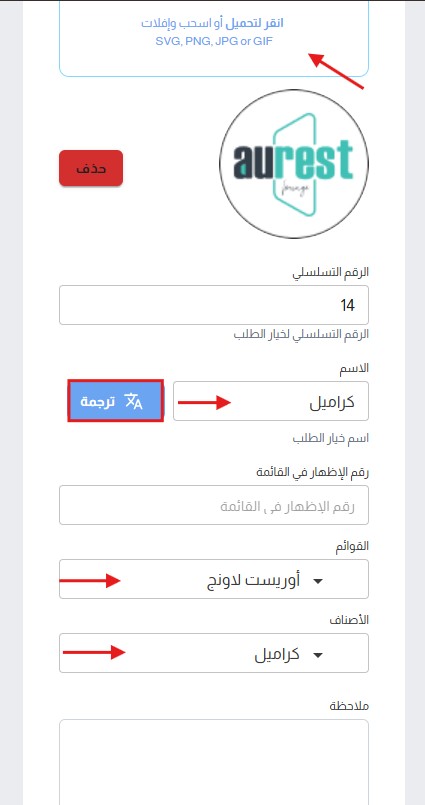Viewport: 425px width, 805px height.
Task: Click the ملاحظة label above the text area
Action: 349,706
